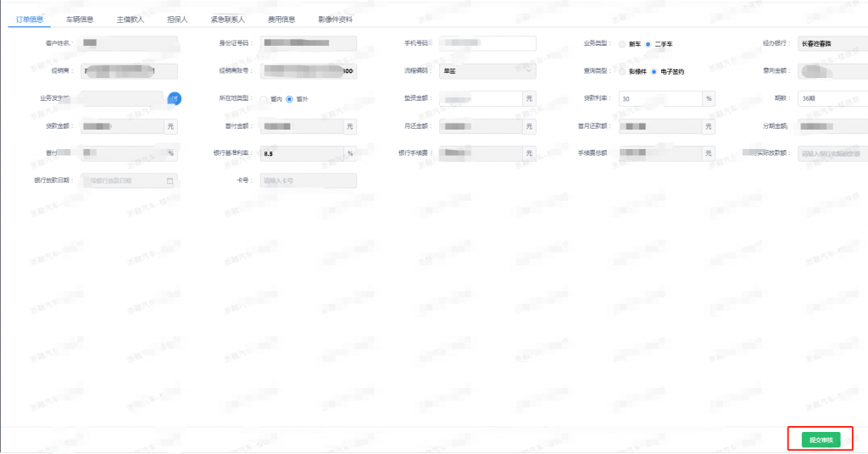
Task: Open the 影像件资料 tab
Action: coord(335,19)
